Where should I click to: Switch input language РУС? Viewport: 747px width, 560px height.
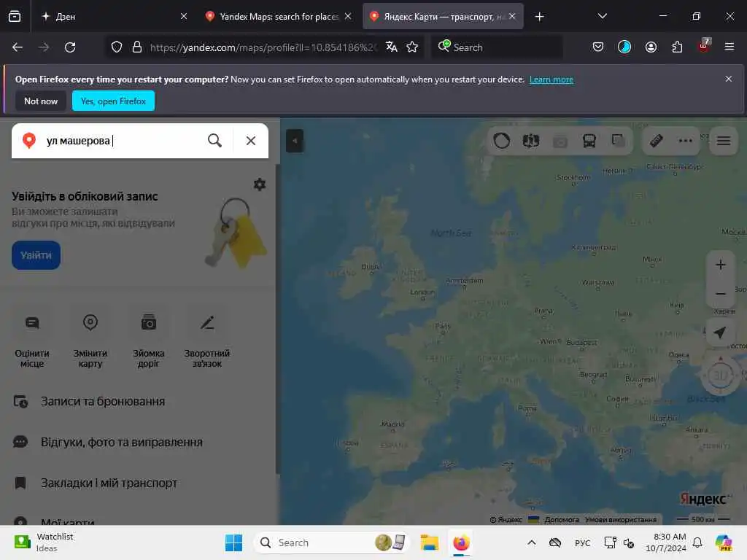coord(582,543)
